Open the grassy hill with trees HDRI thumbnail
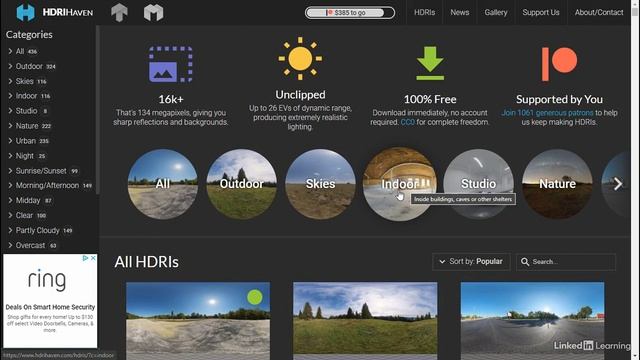 tap(365, 321)
